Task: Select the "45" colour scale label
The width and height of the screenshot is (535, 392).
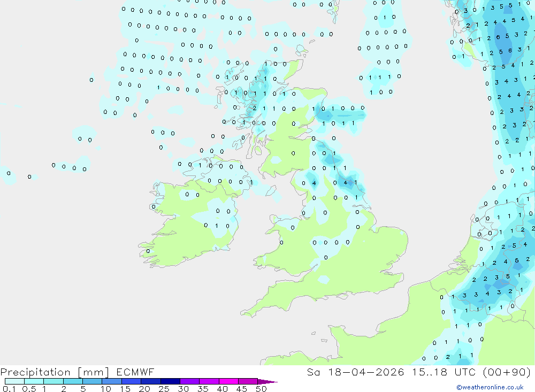Action: [x=242, y=389]
